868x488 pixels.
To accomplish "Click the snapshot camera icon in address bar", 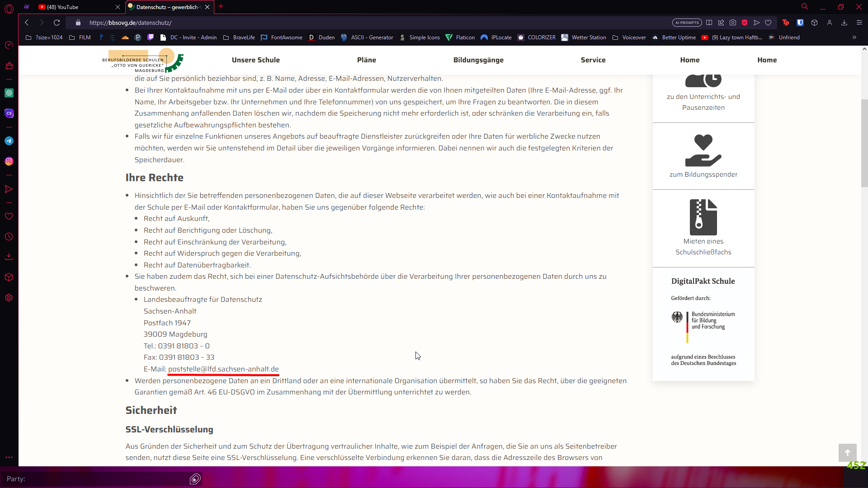I will [733, 23].
